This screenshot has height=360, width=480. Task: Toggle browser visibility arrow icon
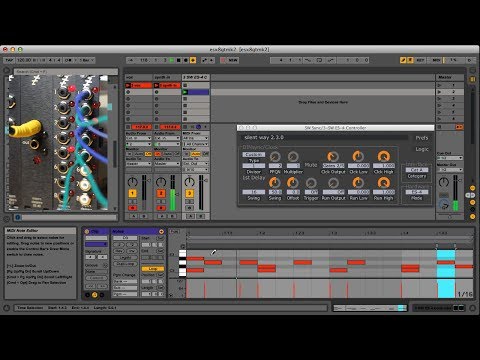pos(7,71)
